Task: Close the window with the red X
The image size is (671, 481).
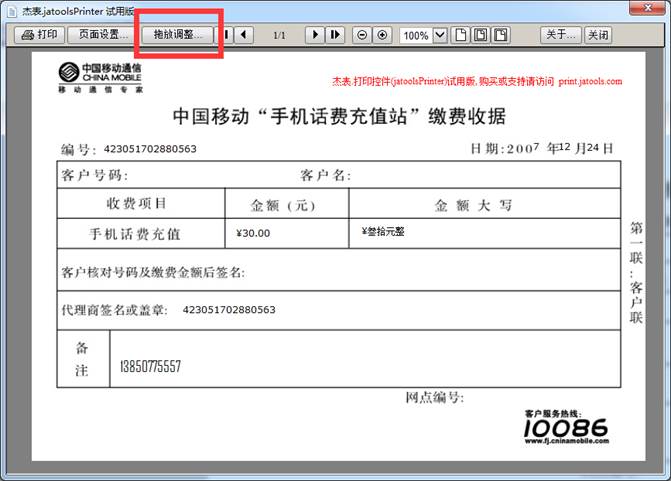Action: click(x=648, y=8)
